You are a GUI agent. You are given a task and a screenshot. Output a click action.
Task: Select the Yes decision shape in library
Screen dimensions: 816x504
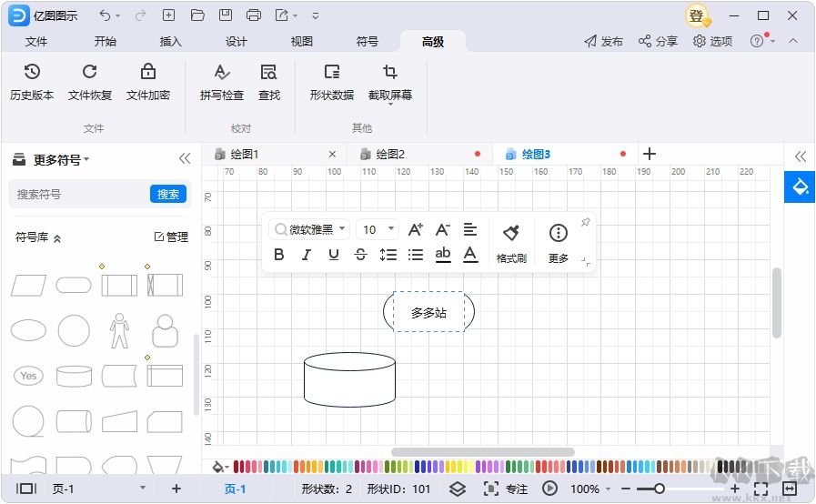(28, 376)
